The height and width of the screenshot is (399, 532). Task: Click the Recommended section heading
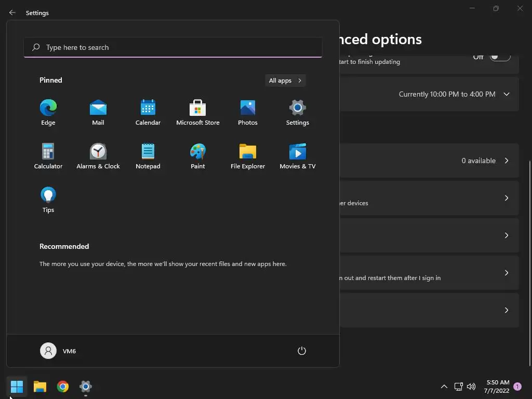[64, 246]
